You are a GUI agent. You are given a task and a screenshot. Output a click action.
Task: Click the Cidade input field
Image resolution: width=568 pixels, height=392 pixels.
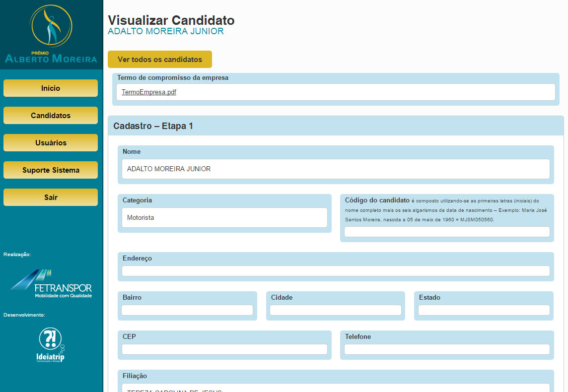[x=336, y=310]
